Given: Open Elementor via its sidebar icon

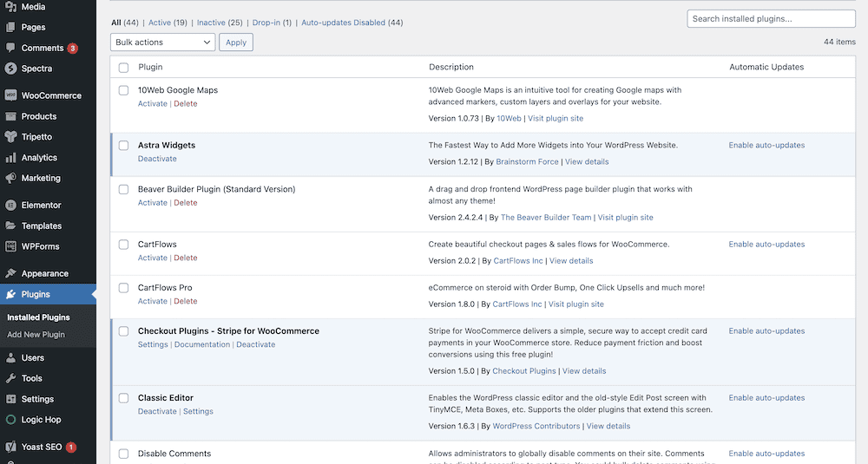Looking at the screenshot, I should tap(10, 206).
